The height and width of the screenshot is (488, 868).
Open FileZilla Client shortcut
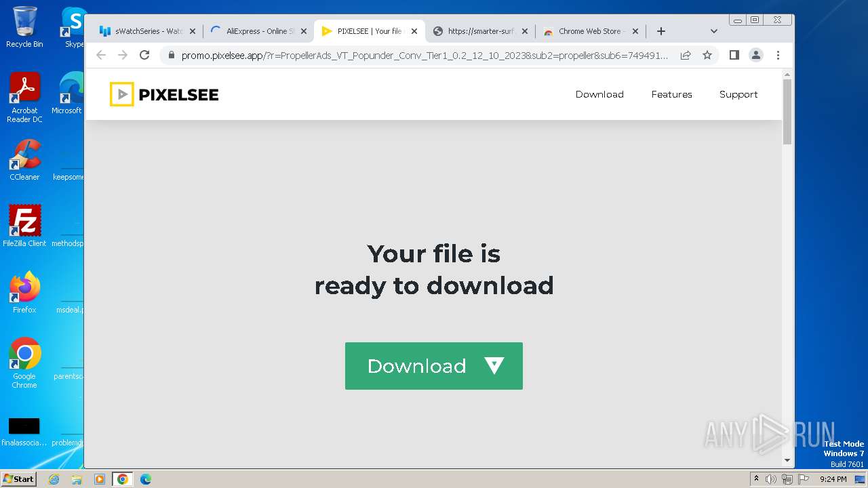pyautogui.click(x=24, y=226)
